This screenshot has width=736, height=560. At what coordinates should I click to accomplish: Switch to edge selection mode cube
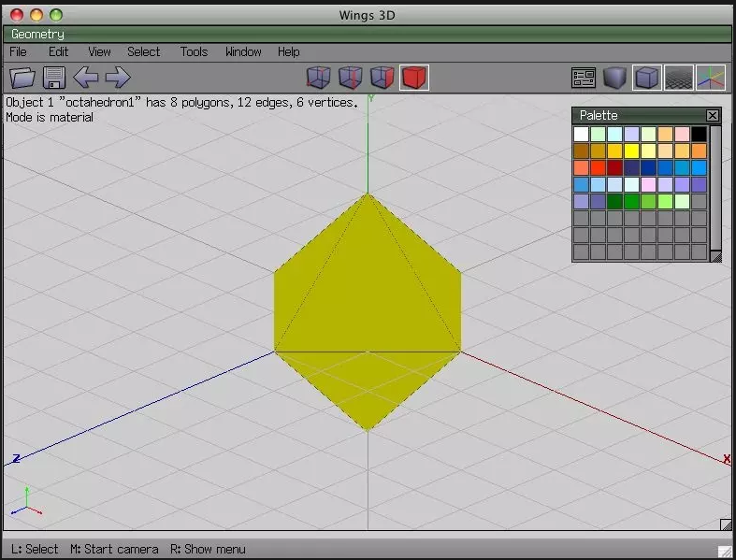point(350,78)
